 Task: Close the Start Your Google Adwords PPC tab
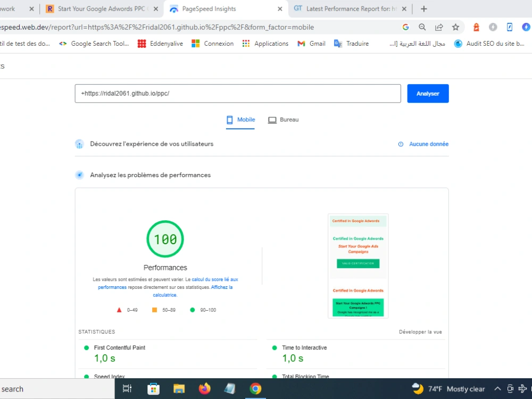click(156, 9)
